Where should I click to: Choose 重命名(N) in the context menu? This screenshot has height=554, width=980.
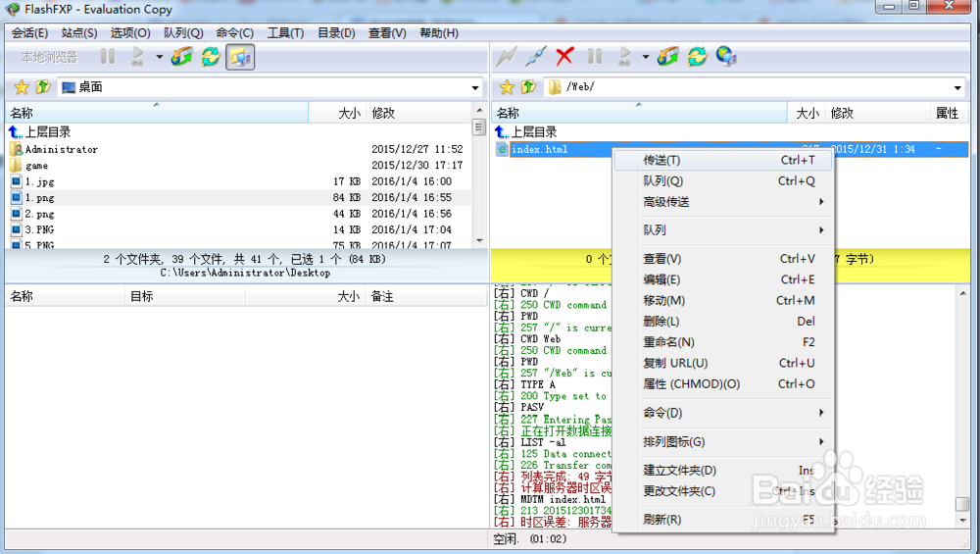[x=723, y=342]
